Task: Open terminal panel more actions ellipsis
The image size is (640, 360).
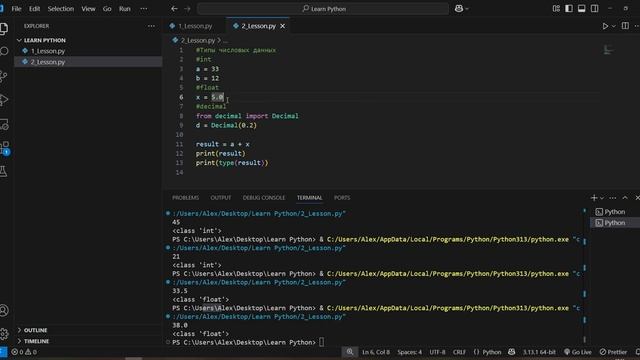Action: tap(613, 198)
